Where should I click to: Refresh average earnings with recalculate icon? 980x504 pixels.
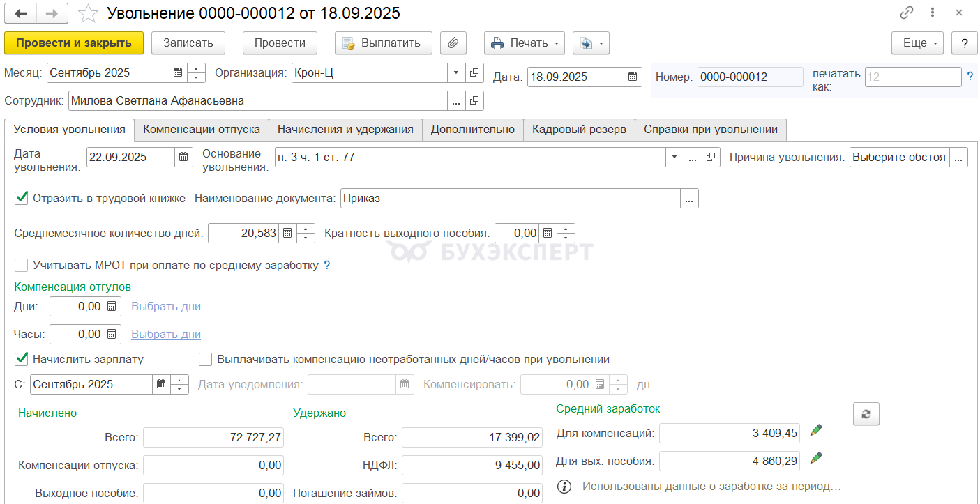tap(866, 413)
